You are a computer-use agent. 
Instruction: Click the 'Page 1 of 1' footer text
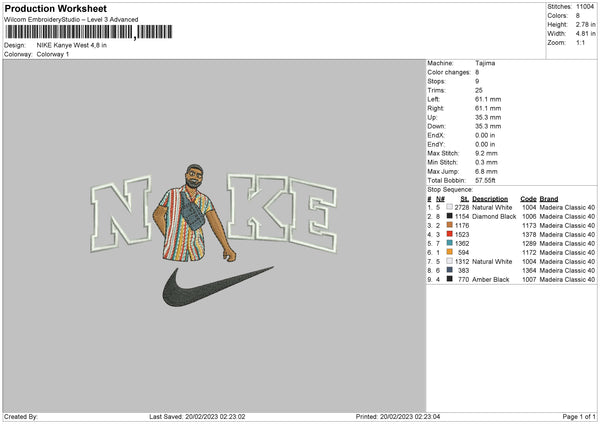[579, 417]
